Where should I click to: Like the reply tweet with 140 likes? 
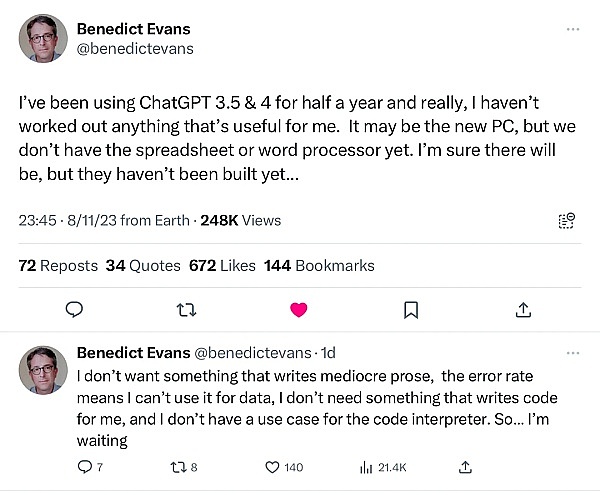(284, 467)
